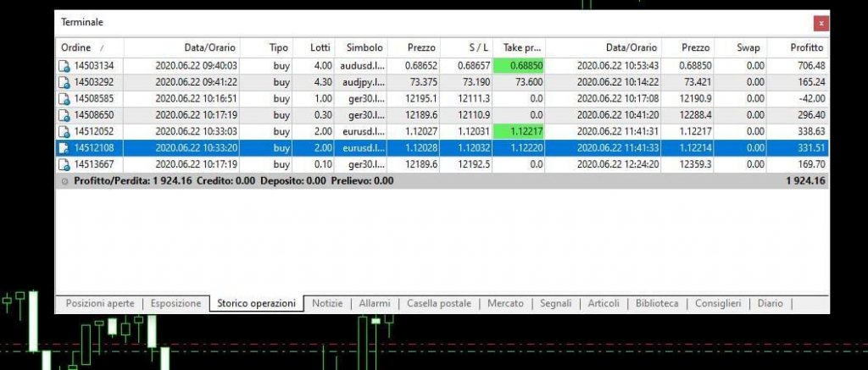This screenshot has width=868, height=370.
Task: Click profit value 338.63
Action: (x=811, y=131)
